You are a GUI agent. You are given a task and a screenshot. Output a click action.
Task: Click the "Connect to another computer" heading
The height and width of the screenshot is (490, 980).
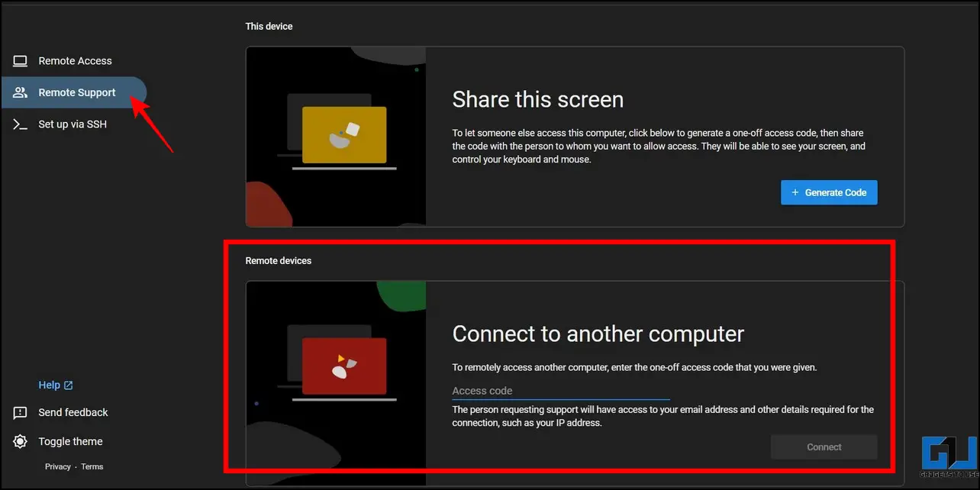pyautogui.click(x=598, y=334)
